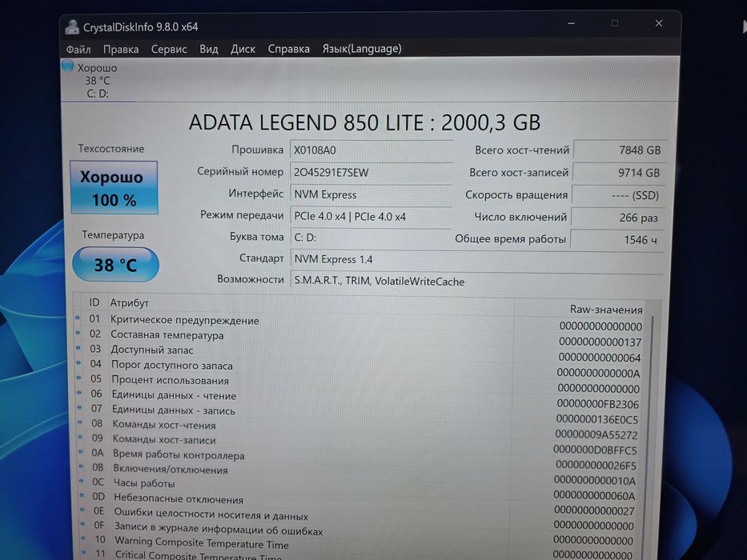
Task: Click the blue status dot of row 0A
Action: (x=81, y=452)
